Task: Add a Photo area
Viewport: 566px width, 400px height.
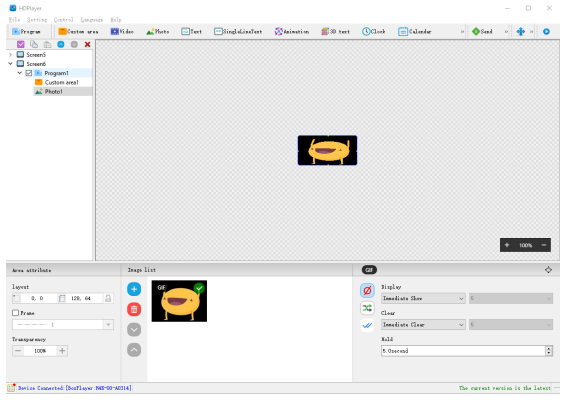Action: tap(157, 32)
